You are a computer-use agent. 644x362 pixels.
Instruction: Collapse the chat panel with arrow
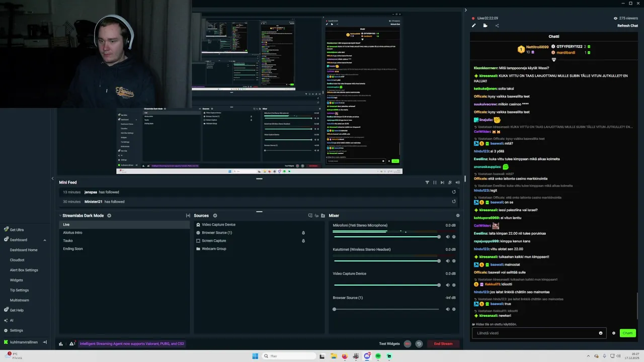pos(465,10)
